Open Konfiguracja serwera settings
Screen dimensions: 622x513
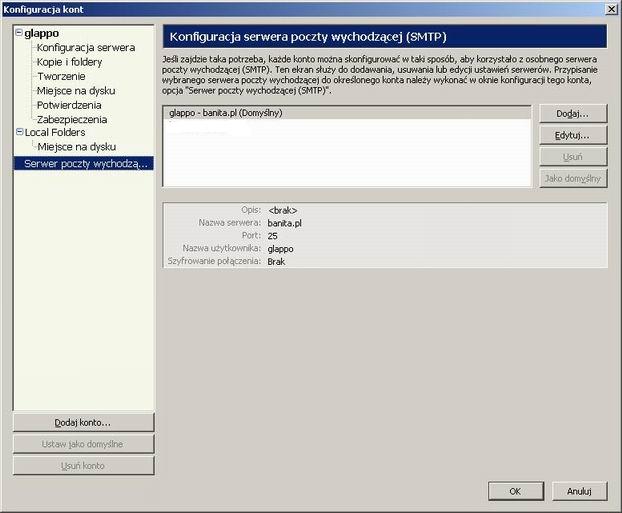[x=85, y=47]
